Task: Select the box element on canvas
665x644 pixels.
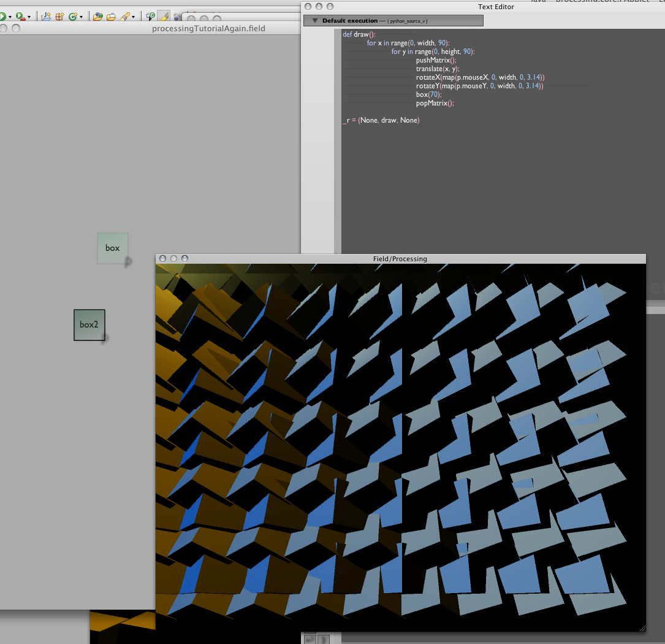Action: coord(113,248)
